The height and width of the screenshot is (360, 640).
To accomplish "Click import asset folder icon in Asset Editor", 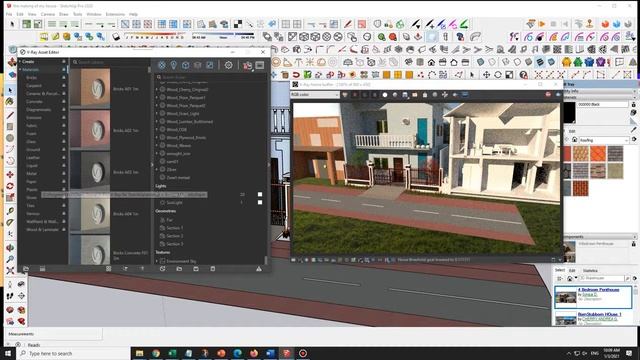I will [179, 269].
